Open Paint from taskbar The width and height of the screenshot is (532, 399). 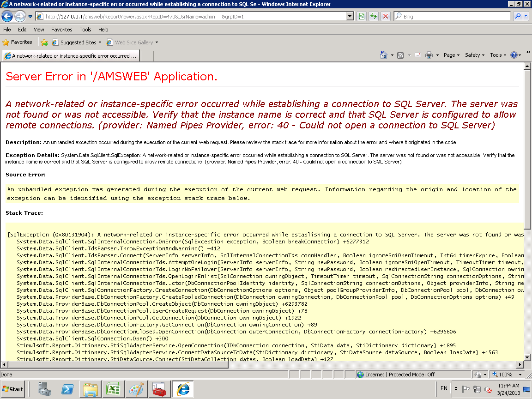[x=136, y=389]
